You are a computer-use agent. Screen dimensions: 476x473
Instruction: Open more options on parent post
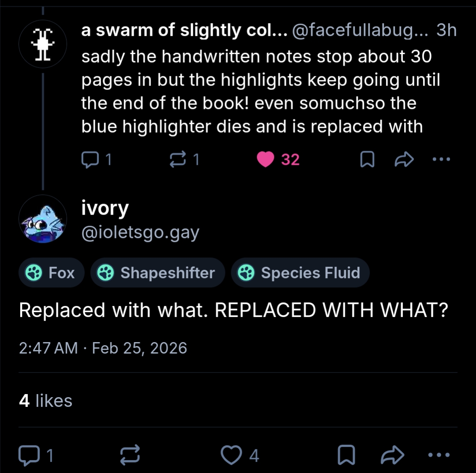(441, 160)
